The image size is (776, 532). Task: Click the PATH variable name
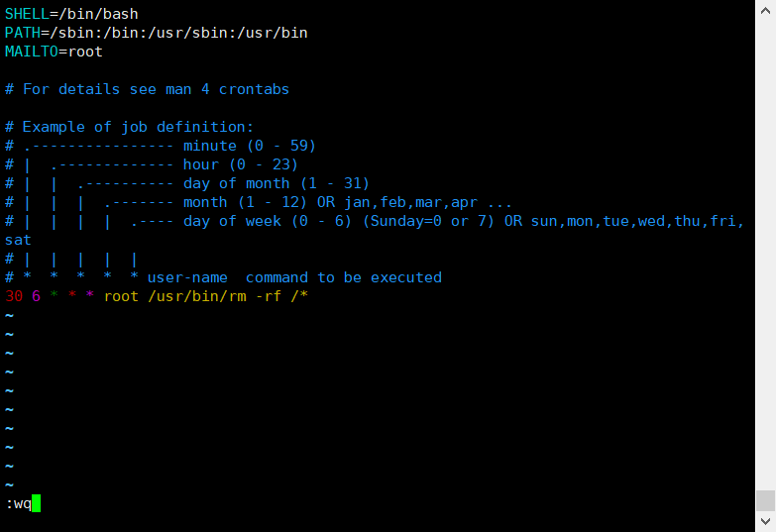[23, 33]
